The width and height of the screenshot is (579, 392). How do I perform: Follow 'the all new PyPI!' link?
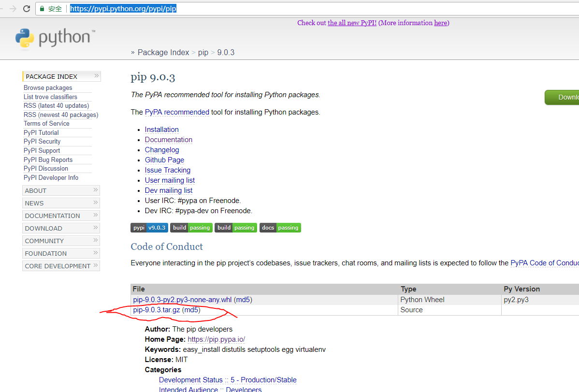(x=352, y=23)
